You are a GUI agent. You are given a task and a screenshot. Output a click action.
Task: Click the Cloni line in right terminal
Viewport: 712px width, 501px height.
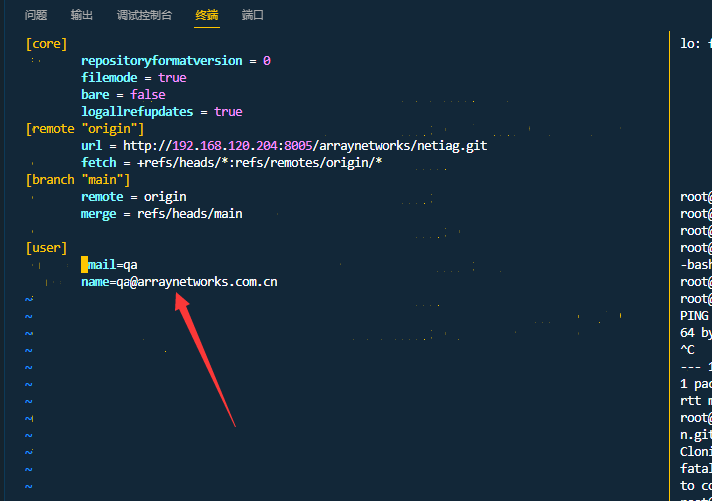tap(696, 452)
